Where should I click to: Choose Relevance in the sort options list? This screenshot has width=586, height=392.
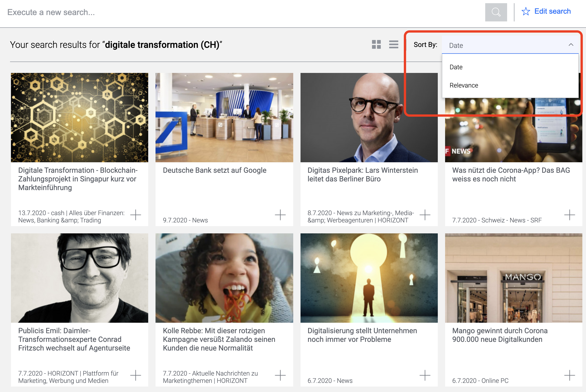click(x=510, y=85)
